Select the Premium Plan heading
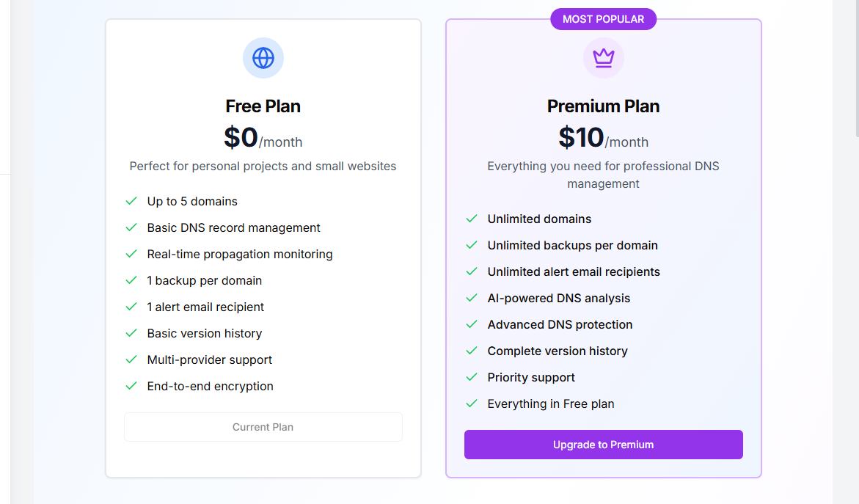 pyautogui.click(x=603, y=106)
